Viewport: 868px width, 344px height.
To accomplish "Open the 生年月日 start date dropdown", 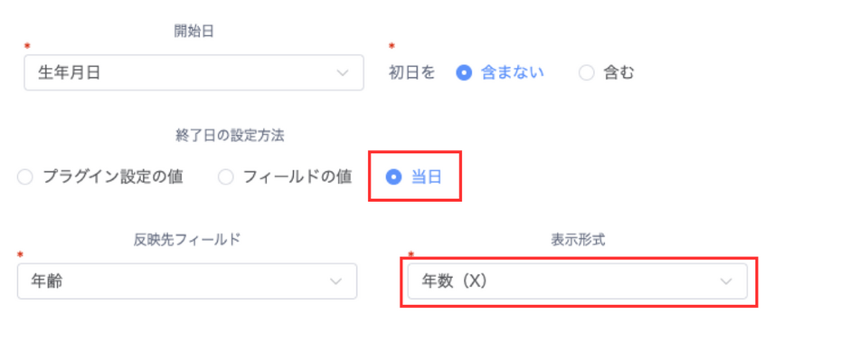I will (x=193, y=72).
